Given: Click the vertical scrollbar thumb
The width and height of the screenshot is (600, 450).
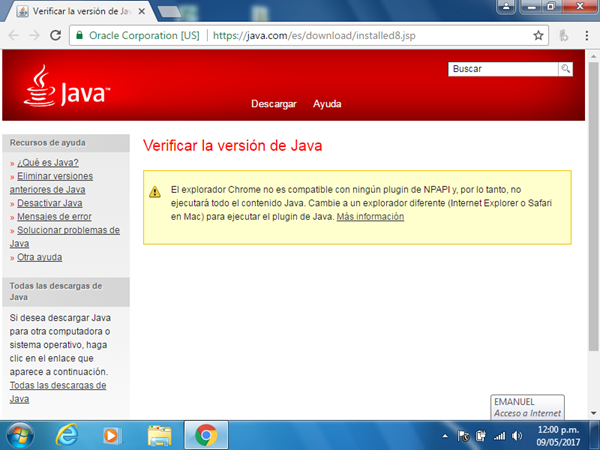Looking at the screenshot, I should pyautogui.click(x=593, y=206).
